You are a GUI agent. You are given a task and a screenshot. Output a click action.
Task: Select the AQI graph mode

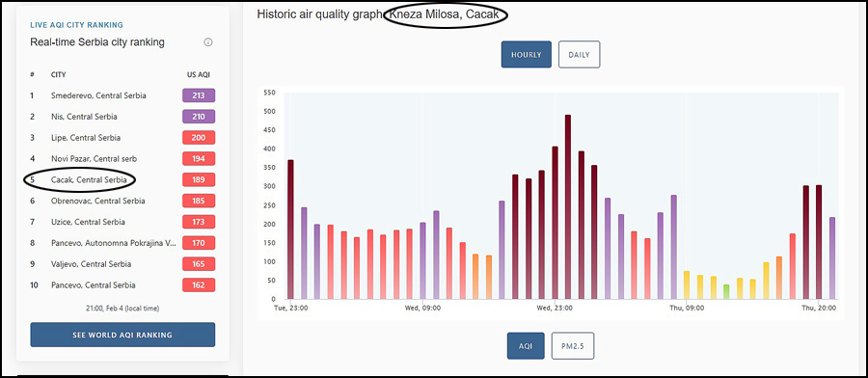[x=526, y=346]
